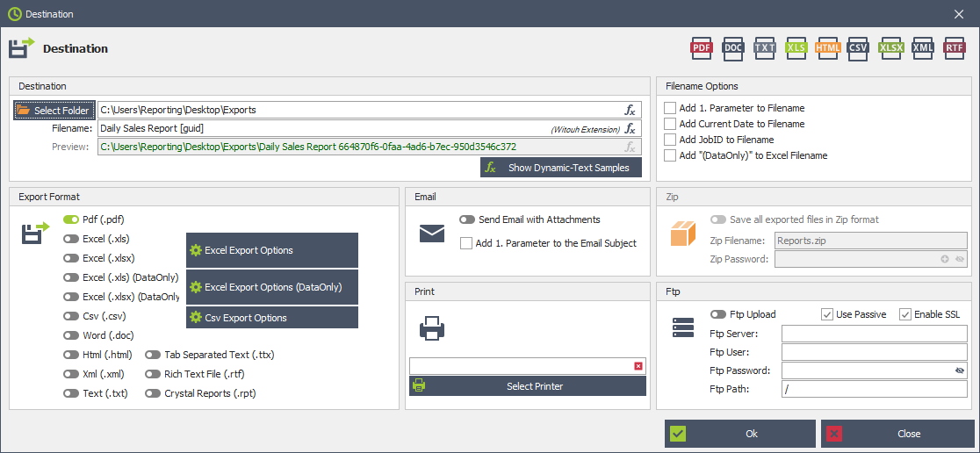980x453 pixels.
Task: Open Excel Export Options (DataOnly)
Action: coord(272,287)
